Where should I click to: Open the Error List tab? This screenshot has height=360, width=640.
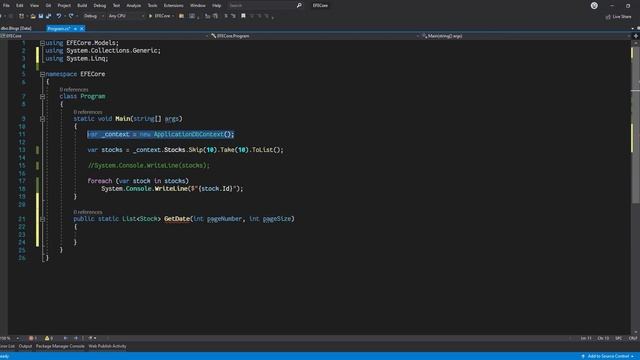pyautogui.click(x=7, y=346)
